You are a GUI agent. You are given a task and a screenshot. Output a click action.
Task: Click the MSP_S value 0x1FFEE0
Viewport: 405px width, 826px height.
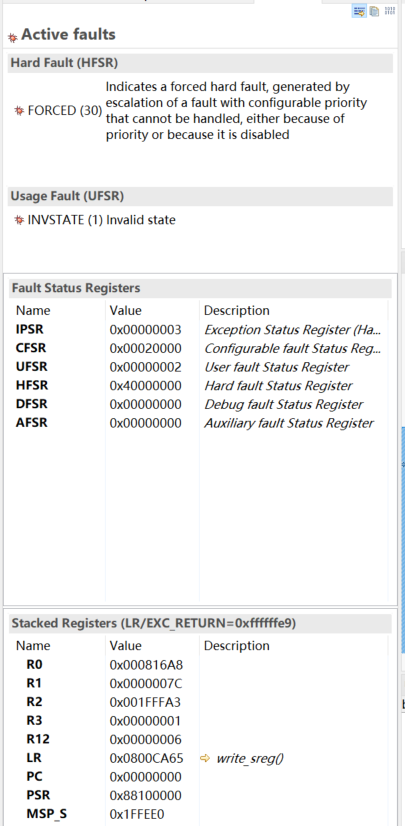[137, 814]
